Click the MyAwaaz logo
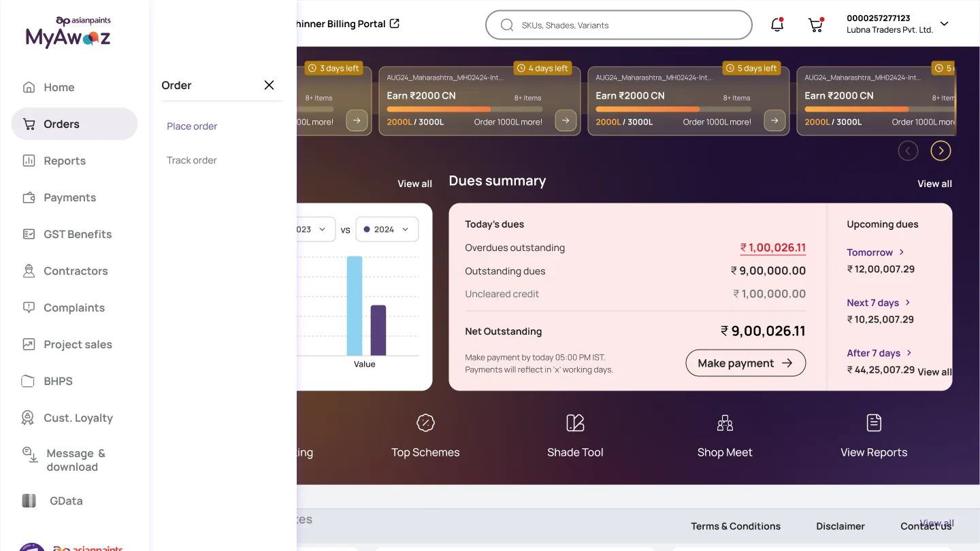980x551 pixels. 68,32
